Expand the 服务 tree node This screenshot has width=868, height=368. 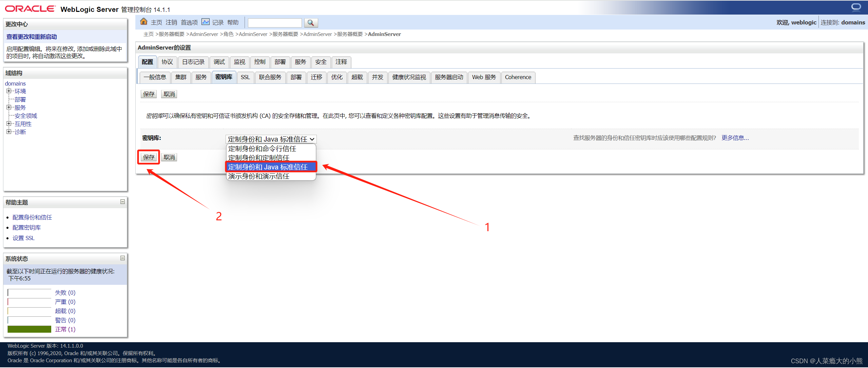[x=9, y=107]
